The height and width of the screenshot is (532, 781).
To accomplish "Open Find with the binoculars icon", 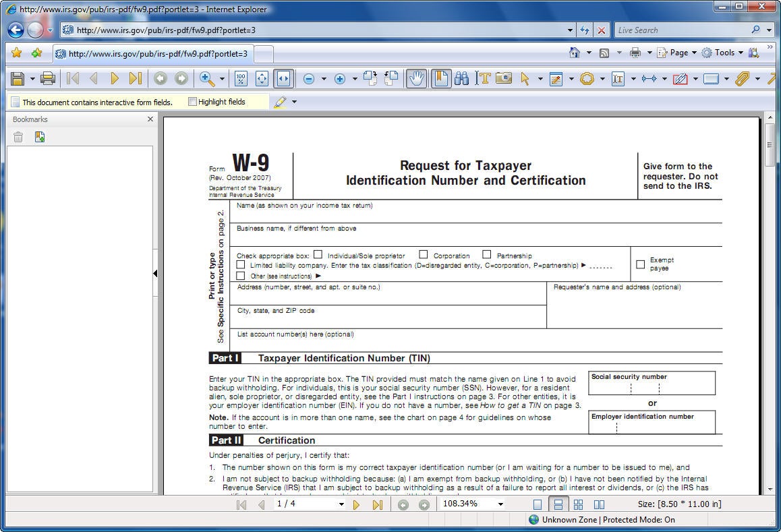I will coord(462,79).
